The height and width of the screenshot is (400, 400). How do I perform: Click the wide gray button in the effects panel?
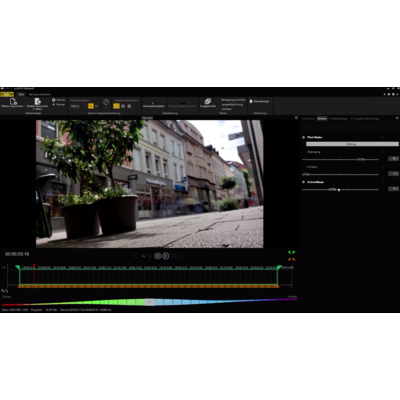[352, 144]
